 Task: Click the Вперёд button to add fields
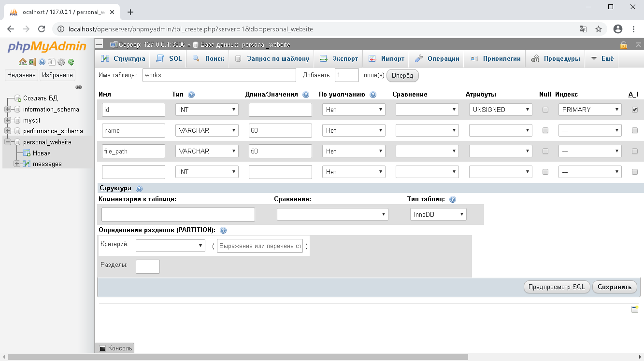click(x=402, y=75)
